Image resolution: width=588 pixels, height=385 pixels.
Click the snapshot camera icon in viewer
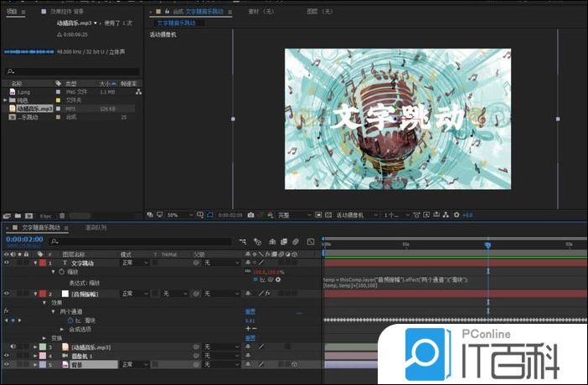point(250,215)
